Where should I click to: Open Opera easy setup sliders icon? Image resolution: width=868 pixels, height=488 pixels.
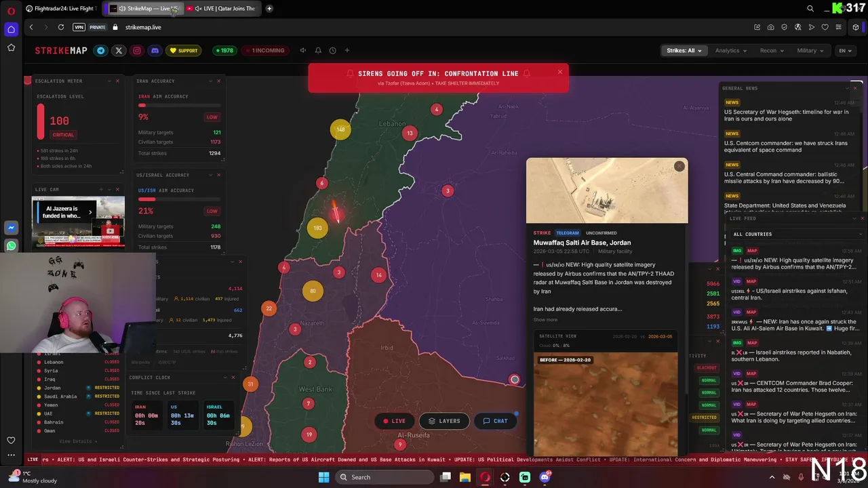coord(839,27)
